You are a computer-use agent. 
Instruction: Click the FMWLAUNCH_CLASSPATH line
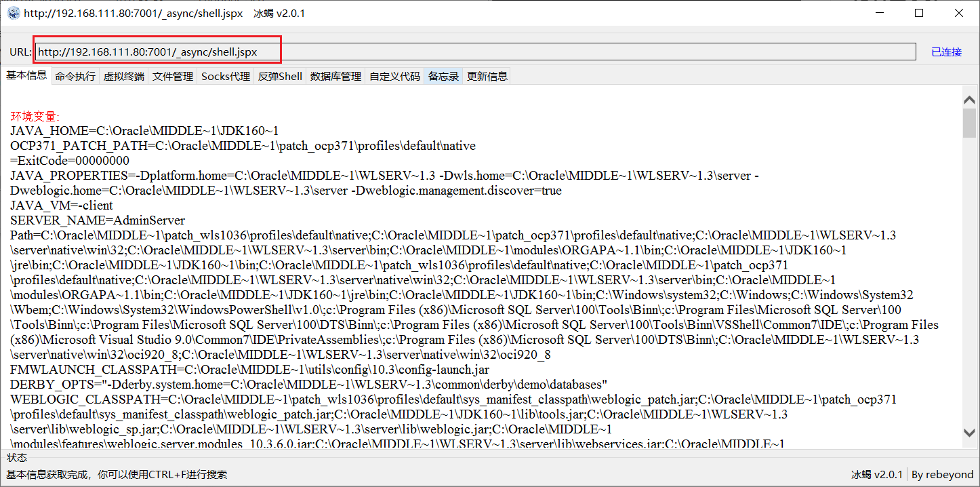[249, 370]
